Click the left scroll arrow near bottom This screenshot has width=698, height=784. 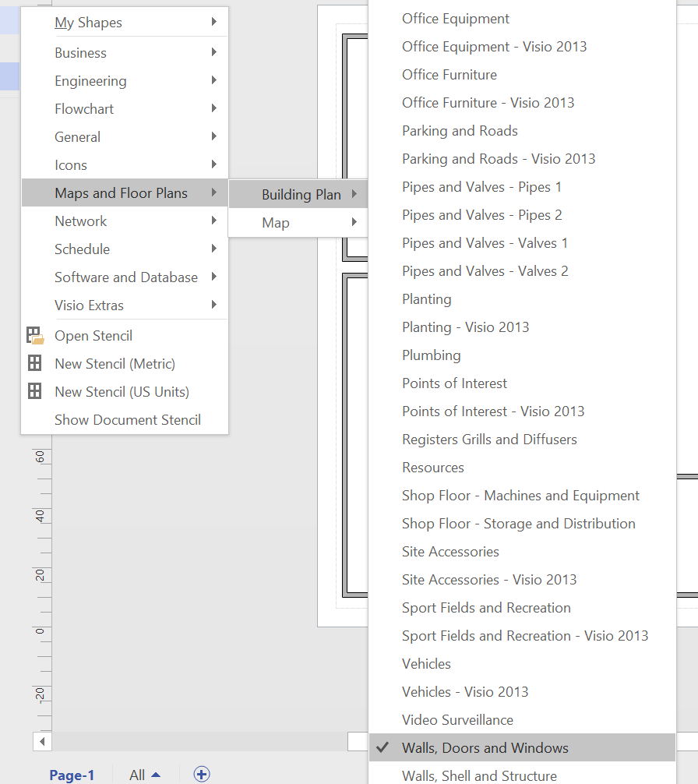click(x=43, y=741)
